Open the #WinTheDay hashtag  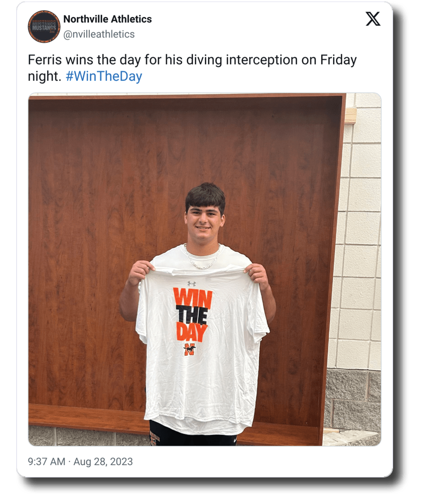click(x=104, y=76)
